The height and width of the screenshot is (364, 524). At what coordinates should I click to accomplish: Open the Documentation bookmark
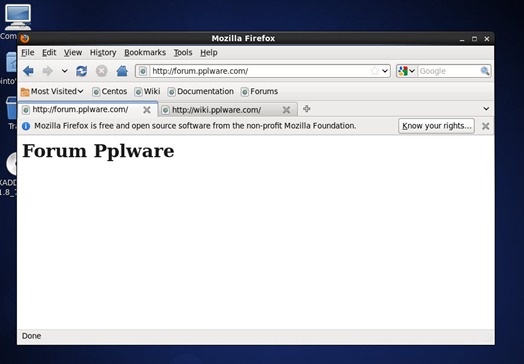[201, 91]
